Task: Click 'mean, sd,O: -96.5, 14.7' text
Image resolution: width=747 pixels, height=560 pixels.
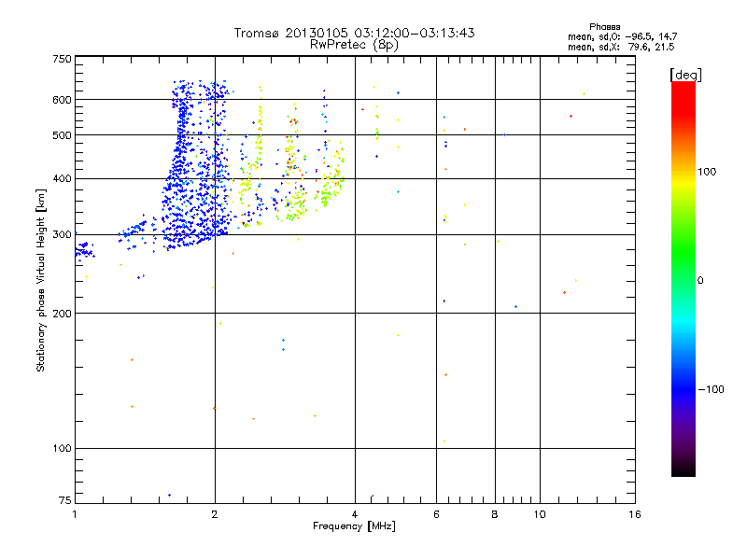Action: 622,36
